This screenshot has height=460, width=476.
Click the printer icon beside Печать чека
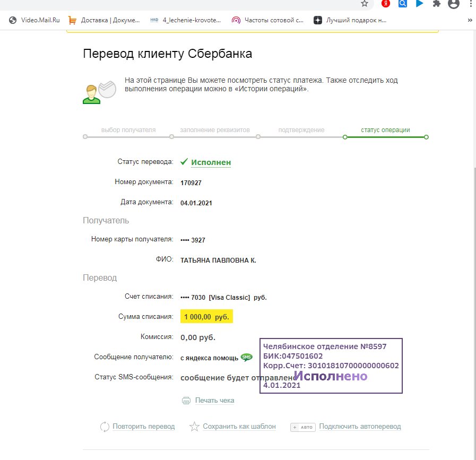(x=186, y=401)
